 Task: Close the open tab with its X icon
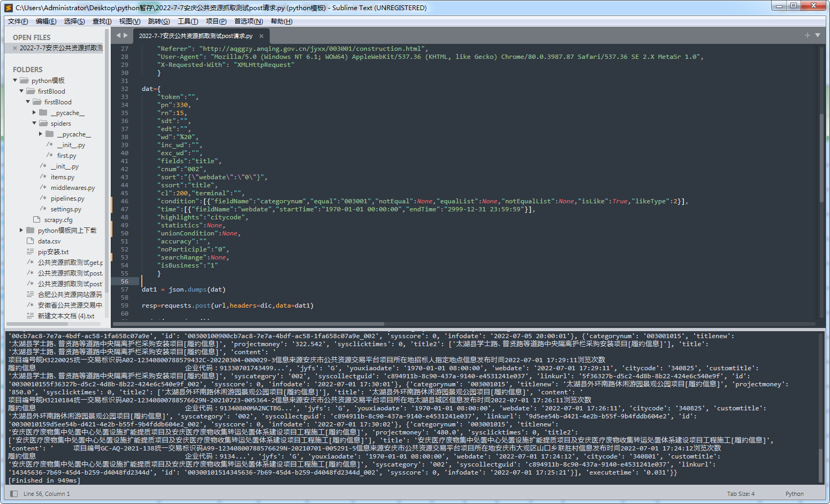coord(261,36)
